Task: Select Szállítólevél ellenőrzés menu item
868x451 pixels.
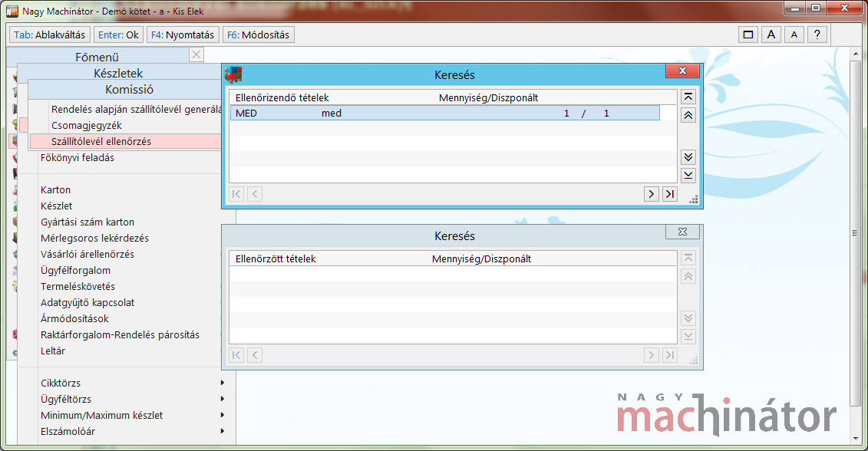Action: (x=126, y=141)
